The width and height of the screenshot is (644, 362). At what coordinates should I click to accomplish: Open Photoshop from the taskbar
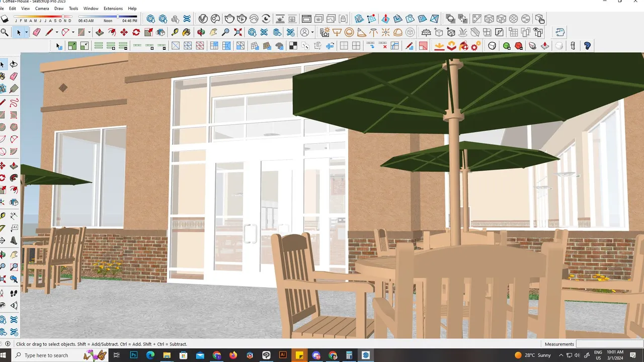pos(134,355)
